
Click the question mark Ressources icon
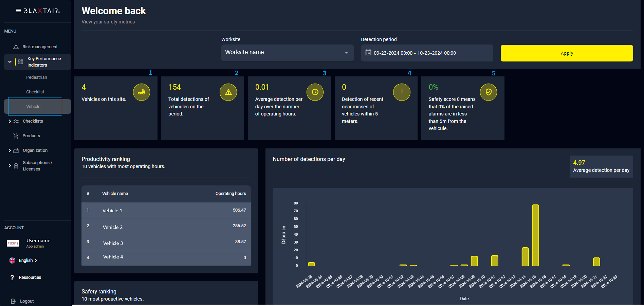pyautogui.click(x=12, y=277)
